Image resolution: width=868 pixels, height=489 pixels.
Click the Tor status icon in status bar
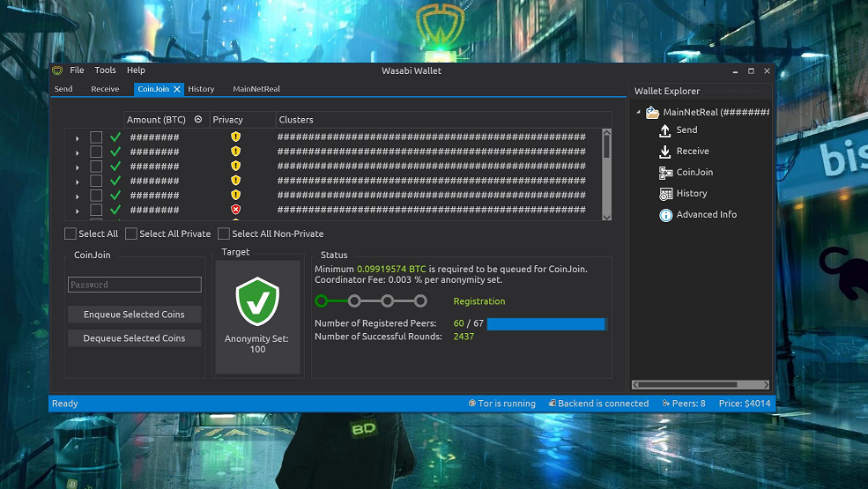[472, 404]
